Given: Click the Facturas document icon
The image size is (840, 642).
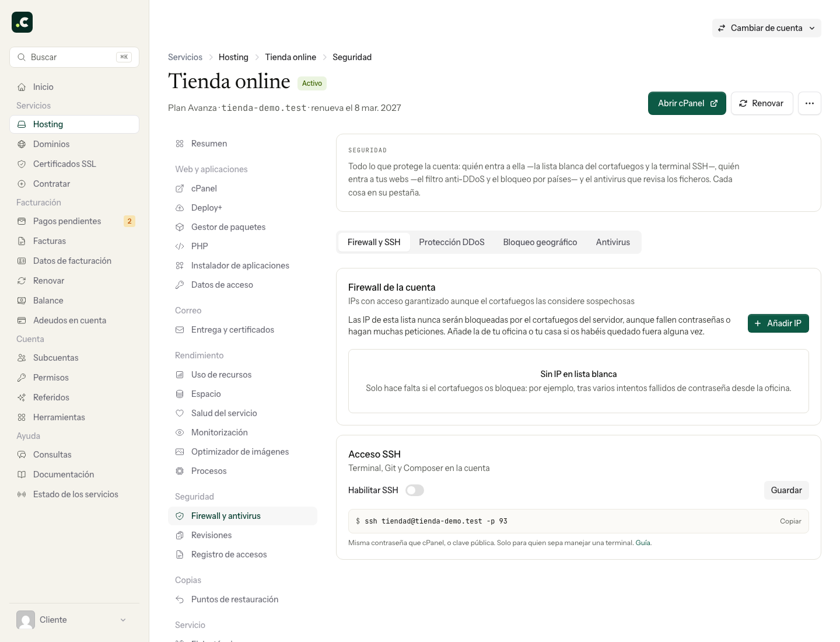Looking at the screenshot, I should tap(22, 241).
